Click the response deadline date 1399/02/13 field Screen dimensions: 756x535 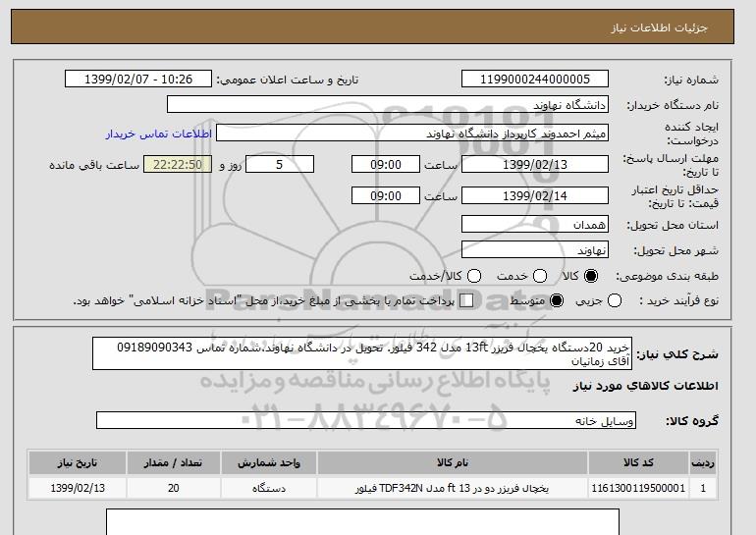[x=535, y=164]
